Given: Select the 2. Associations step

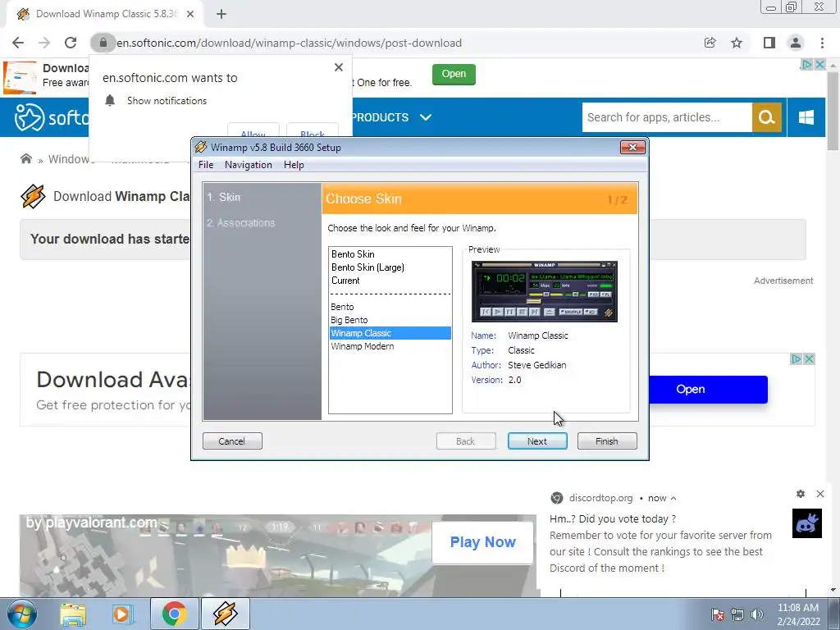Looking at the screenshot, I should (x=241, y=223).
